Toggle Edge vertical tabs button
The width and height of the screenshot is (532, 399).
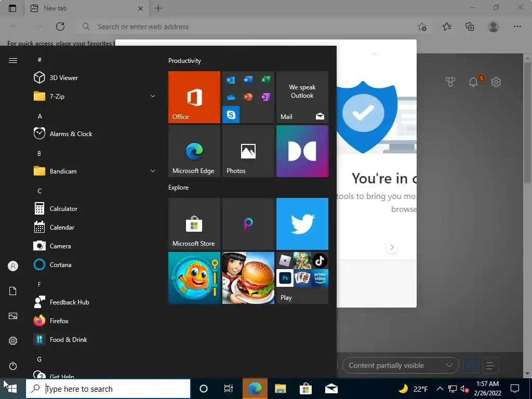(x=12, y=8)
